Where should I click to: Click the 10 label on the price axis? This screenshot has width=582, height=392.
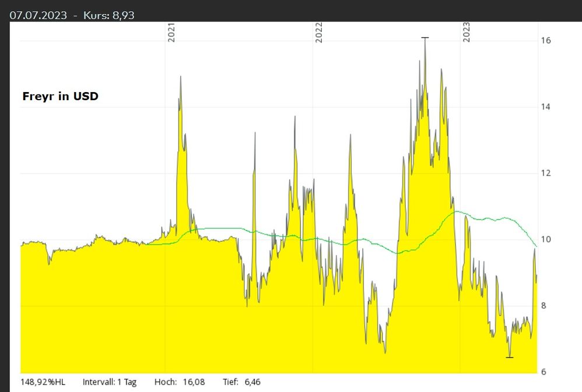click(x=546, y=239)
